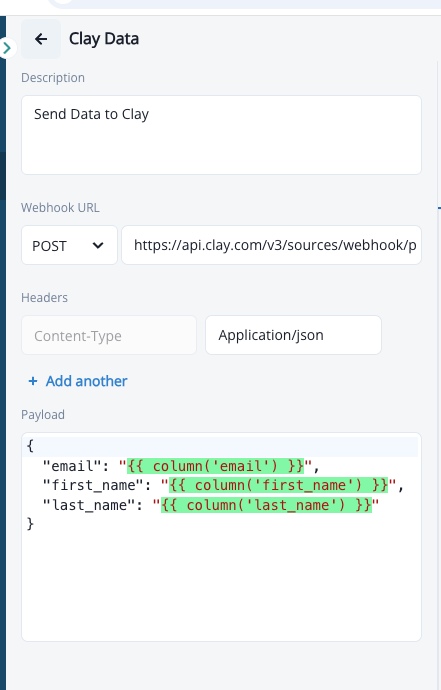This screenshot has width=441, height=690.
Task: Click the closing brace line of payload
Action: (x=30, y=524)
